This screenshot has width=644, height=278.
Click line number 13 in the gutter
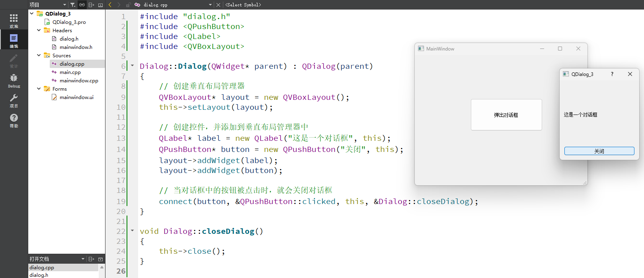pos(121,138)
